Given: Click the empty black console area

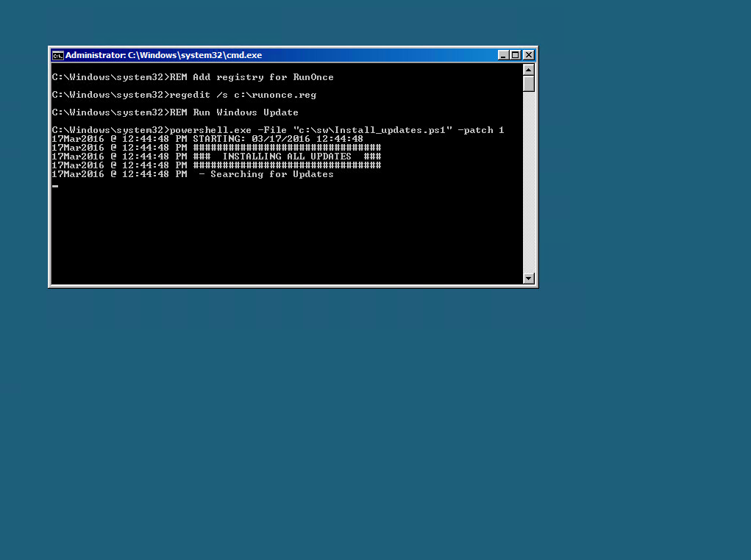Looking at the screenshot, I should pyautogui.click(x=286, y=234).
